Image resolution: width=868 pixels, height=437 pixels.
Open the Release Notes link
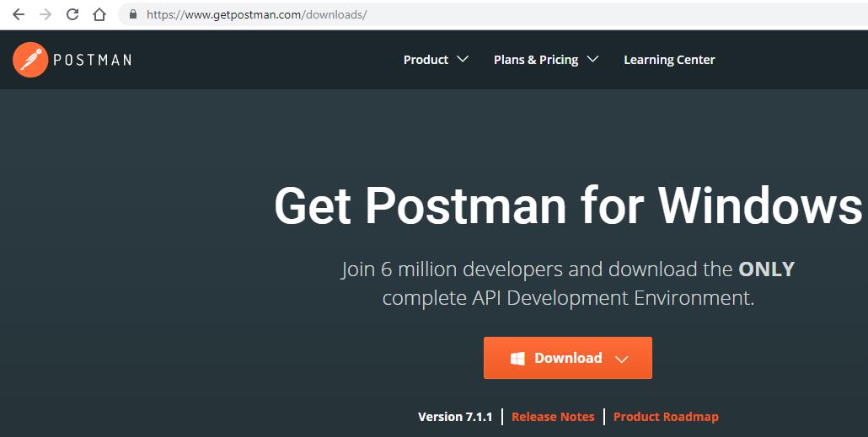click(x=553, y=417)
